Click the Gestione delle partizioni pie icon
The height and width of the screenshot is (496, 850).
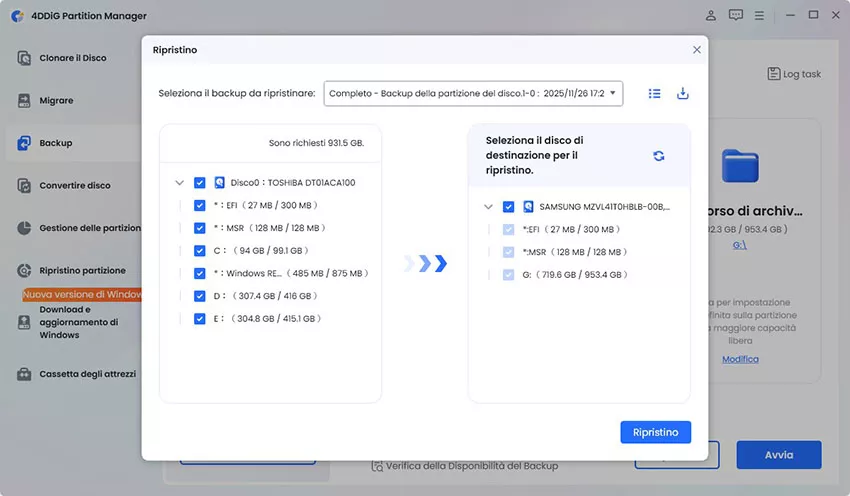[x=24, y=228]
